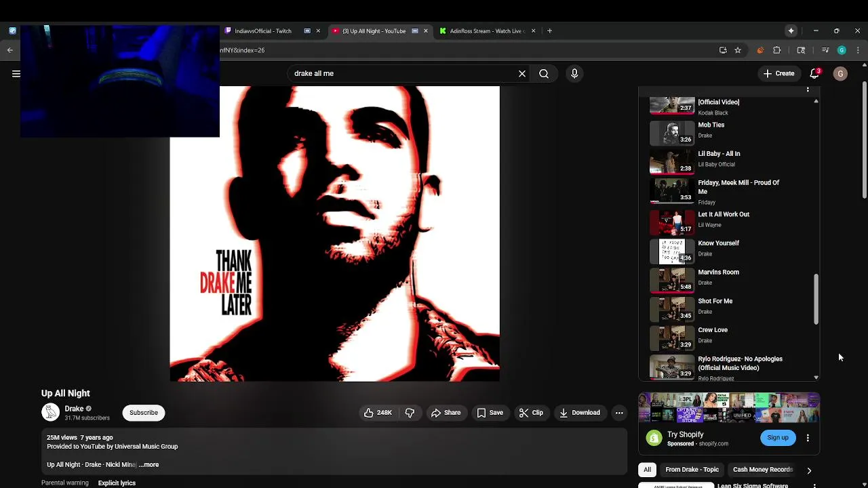Image resolution: width=868 pixels, height=488 pixels.
Task: Open more actions ellipsis beside Download
Action: coord(619,413)
